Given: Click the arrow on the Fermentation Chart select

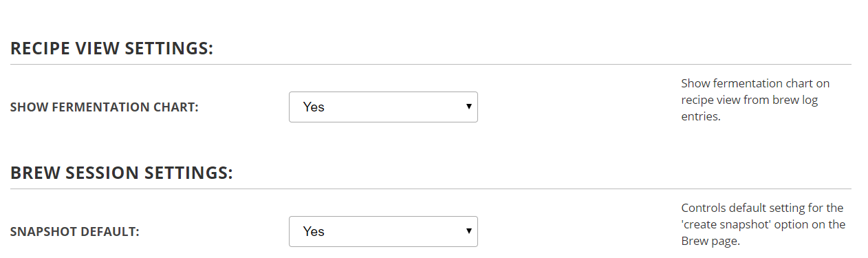Looking at the screenshot, I should (468, 107).
